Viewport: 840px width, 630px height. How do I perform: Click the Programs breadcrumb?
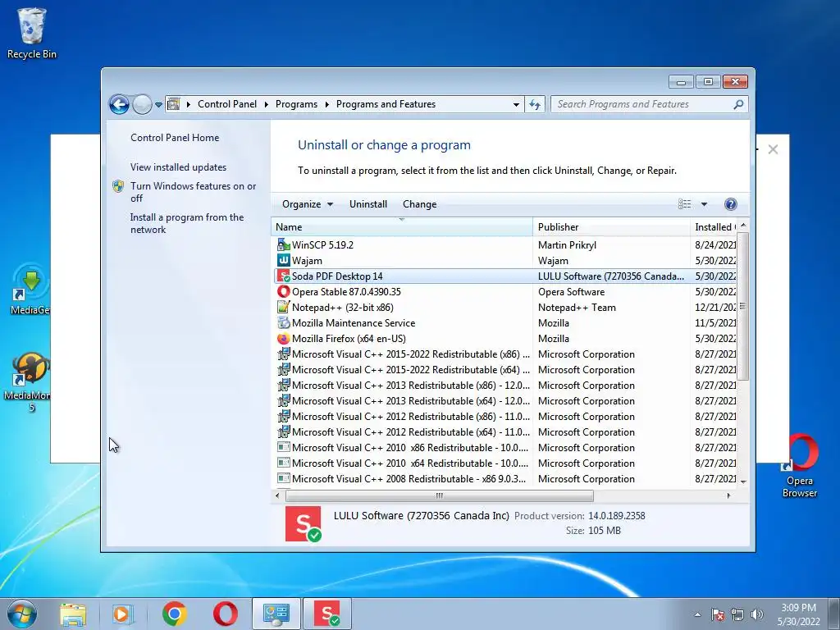[x=296, y=104]
